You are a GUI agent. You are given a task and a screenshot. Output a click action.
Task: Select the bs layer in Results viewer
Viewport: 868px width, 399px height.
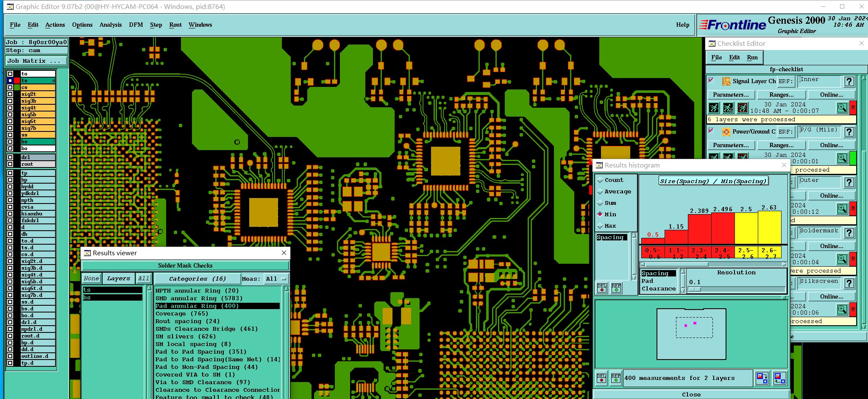point(112,298)
